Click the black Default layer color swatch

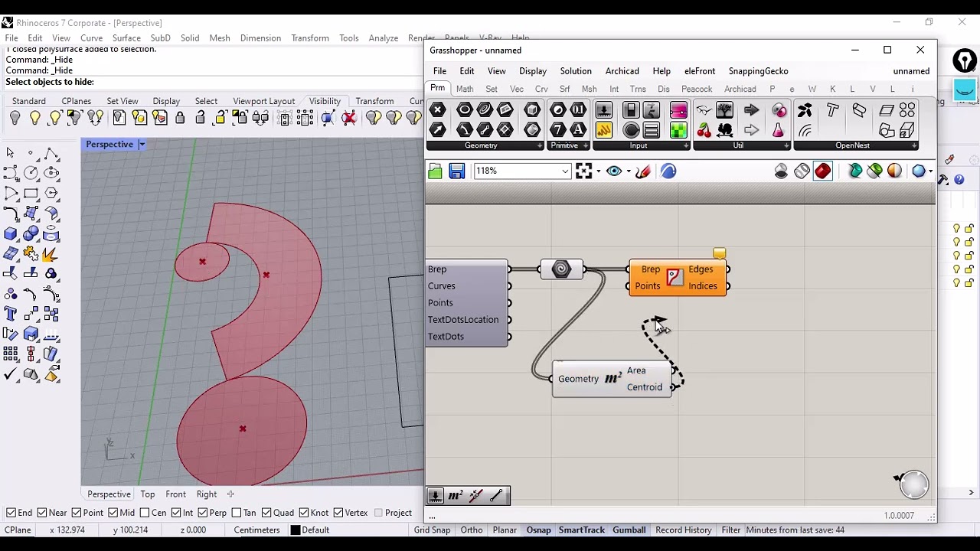(x=296, y=530)
